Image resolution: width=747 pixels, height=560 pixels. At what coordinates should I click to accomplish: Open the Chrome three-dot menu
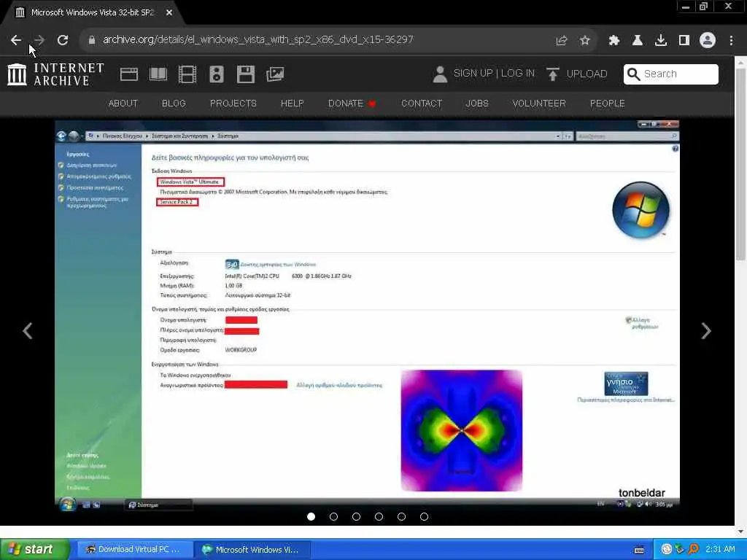[731, 41]
